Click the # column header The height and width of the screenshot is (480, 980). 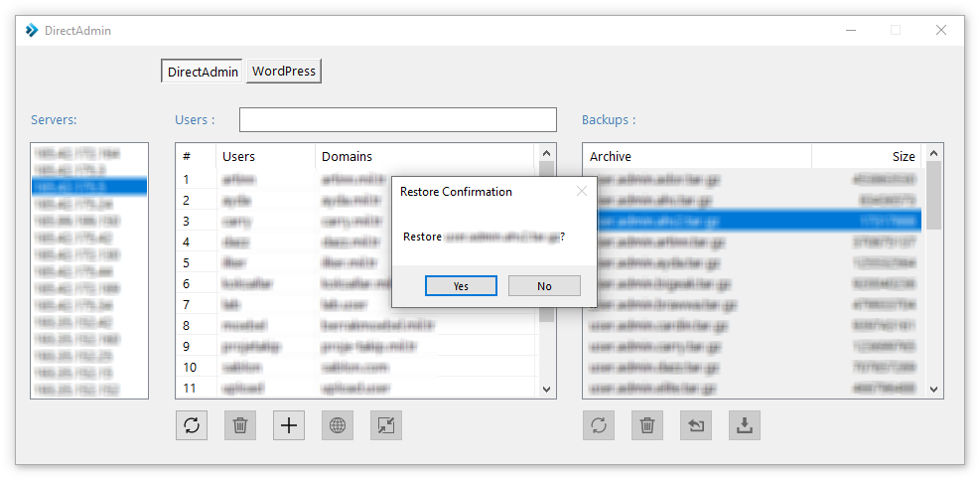pos(197,156)
